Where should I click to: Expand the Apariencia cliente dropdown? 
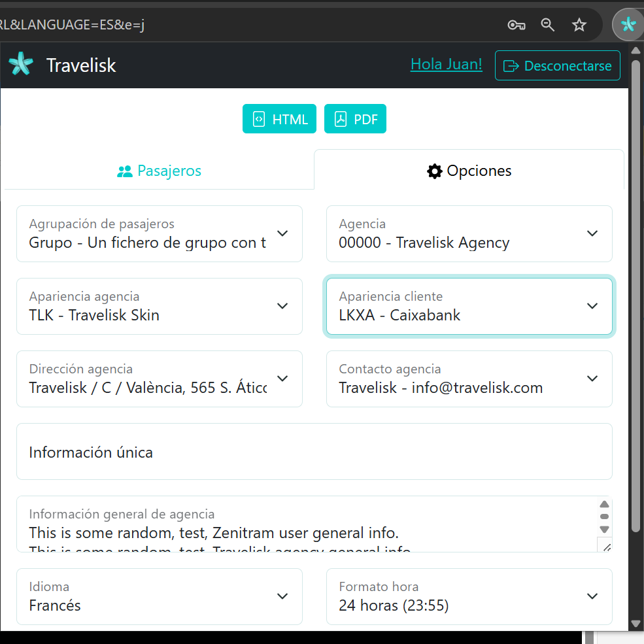469,307
